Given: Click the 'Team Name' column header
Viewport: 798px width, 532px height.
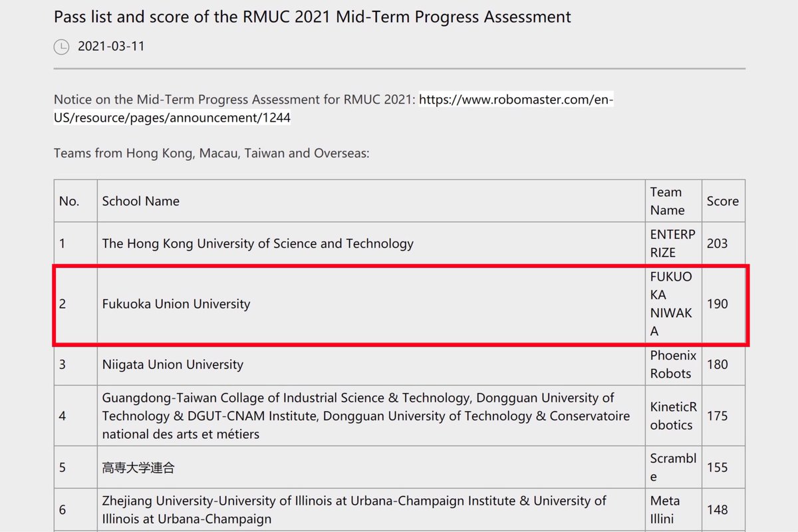Looking at the screenshot, I should [674, 201].
